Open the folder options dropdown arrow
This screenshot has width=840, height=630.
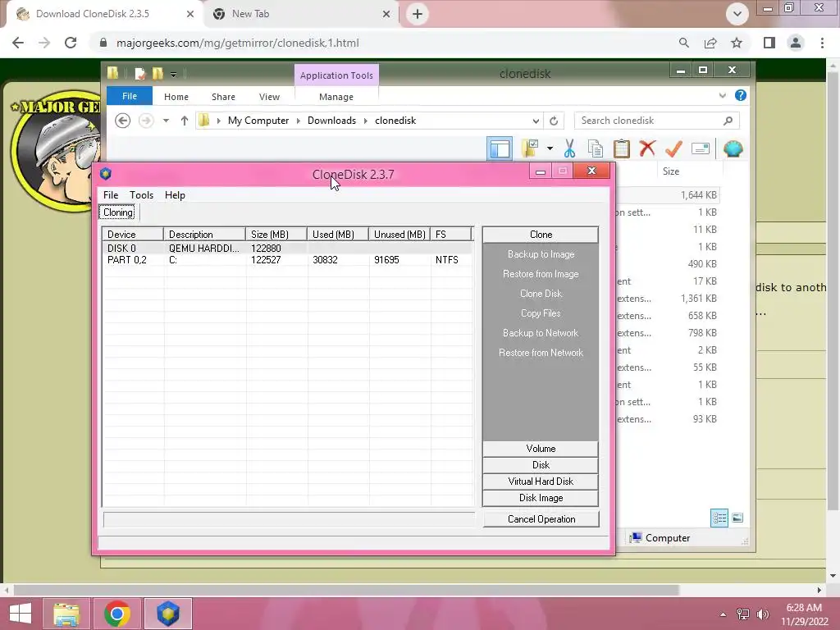coord(550,148)
